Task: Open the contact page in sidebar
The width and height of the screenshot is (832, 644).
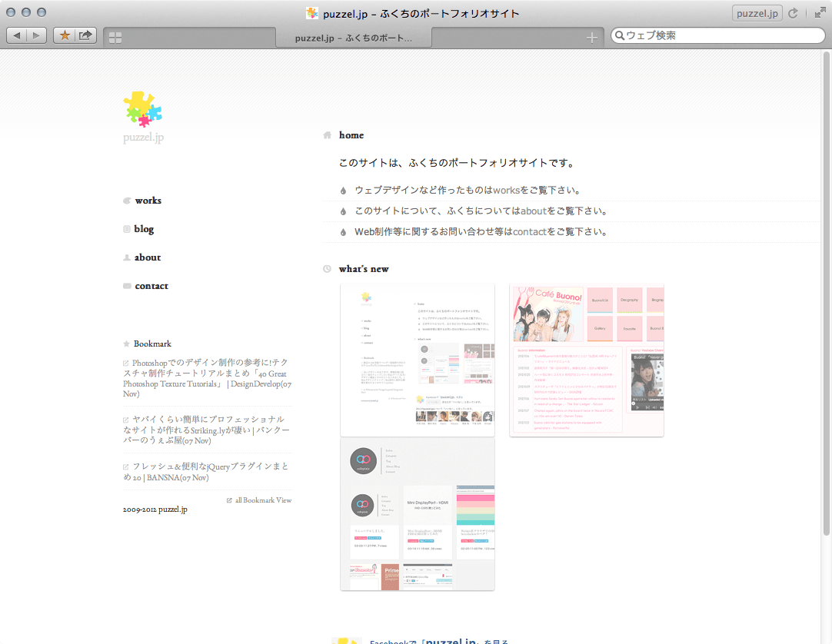Action: pyautogui.click(x=151, y=286)
